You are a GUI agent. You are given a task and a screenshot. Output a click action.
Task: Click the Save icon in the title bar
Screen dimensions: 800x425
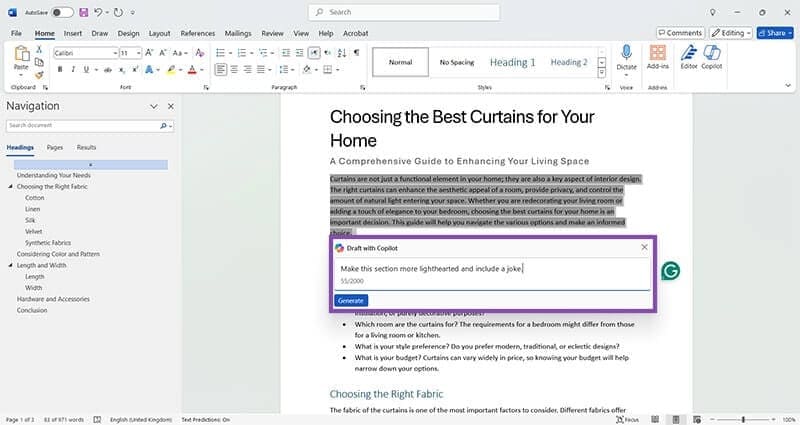pyautogui.click(x=83, y=12)
